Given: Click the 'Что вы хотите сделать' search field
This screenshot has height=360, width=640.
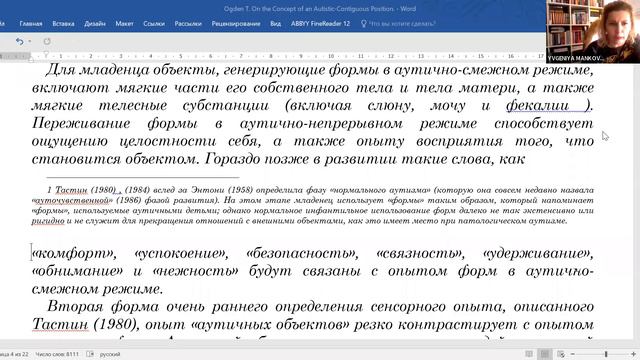Looking at the screenshot, I should tap(402, 24).
